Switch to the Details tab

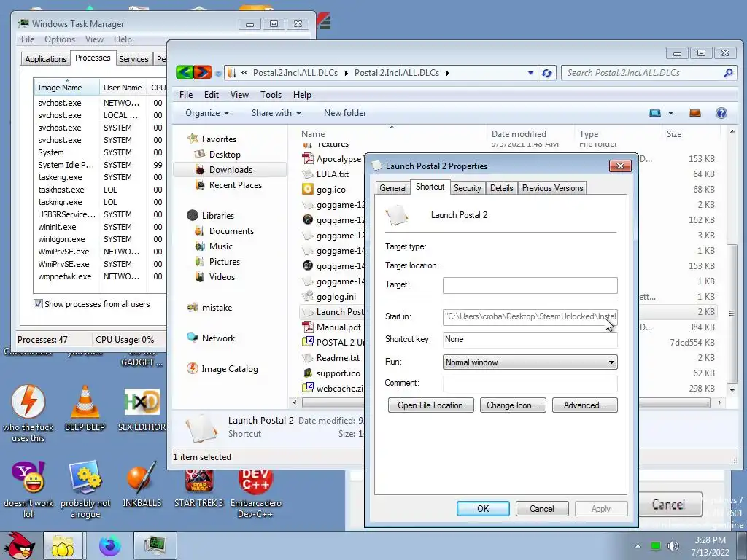501,188
